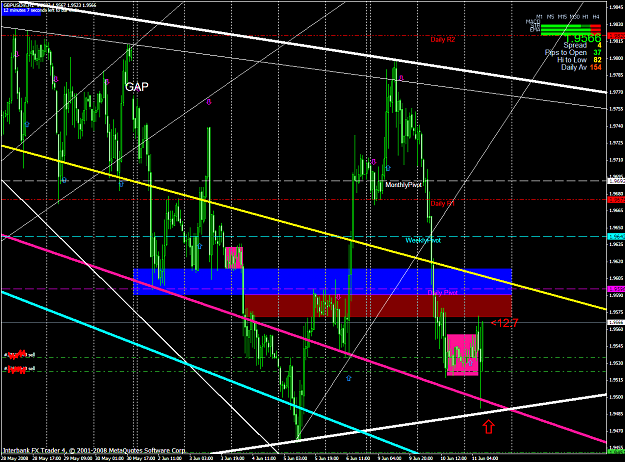The width and height of the screenshot is (625, 462).
Task: Select the small pink rectangle near 3 Jun 19:00
Action: point(234,258)
